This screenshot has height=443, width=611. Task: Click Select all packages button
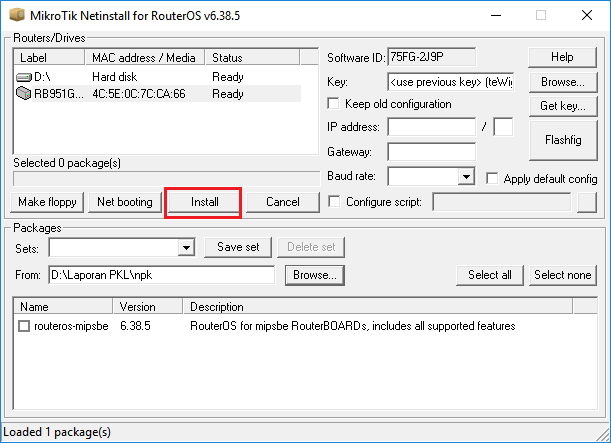click(490, 275)
